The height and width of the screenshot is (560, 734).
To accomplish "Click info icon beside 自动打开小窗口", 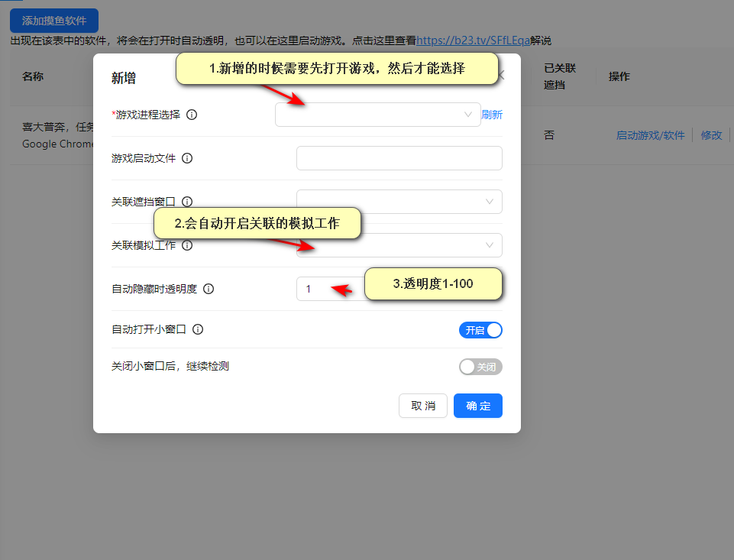I will coord(198,330).
